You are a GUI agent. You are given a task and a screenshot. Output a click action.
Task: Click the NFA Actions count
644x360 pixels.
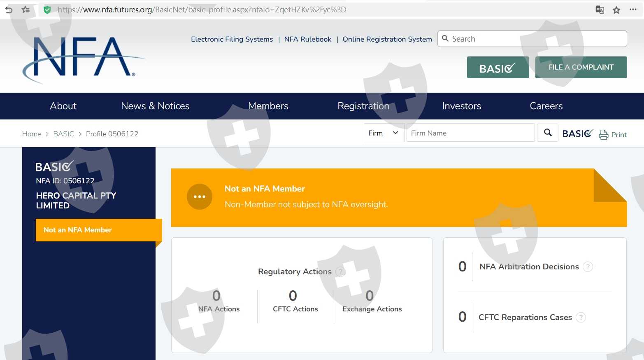pyautogui.click(x=216, y=296)
